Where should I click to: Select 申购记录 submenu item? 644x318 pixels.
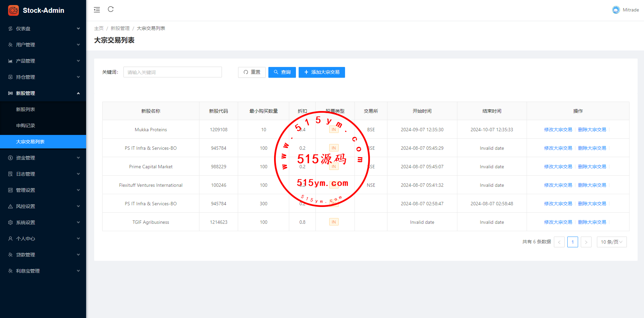(x=26, y=126)
